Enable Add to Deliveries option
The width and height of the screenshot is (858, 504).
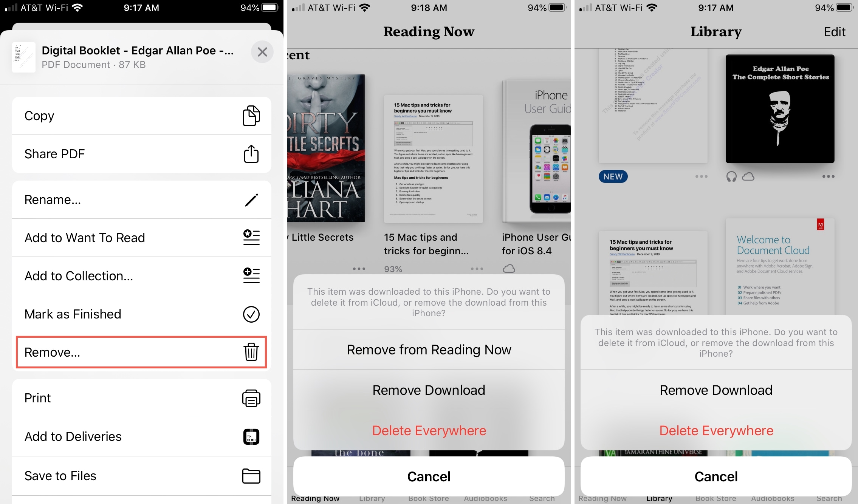click(140, 436)
